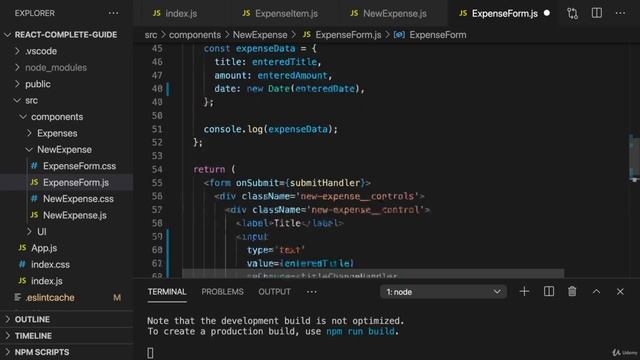This screenshot has height=360, width=640.
Task: Select the ExpenseForm.js editor tab
Action: [504, 13]
